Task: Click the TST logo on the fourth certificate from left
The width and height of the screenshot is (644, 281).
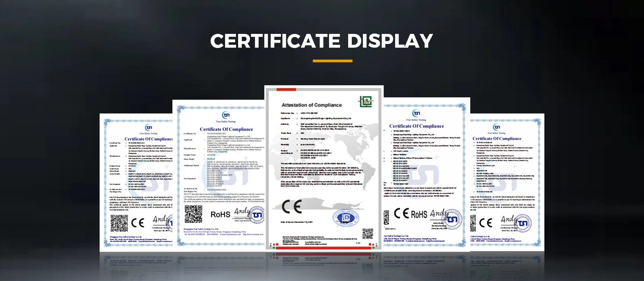Action: (x=416, y=113)
